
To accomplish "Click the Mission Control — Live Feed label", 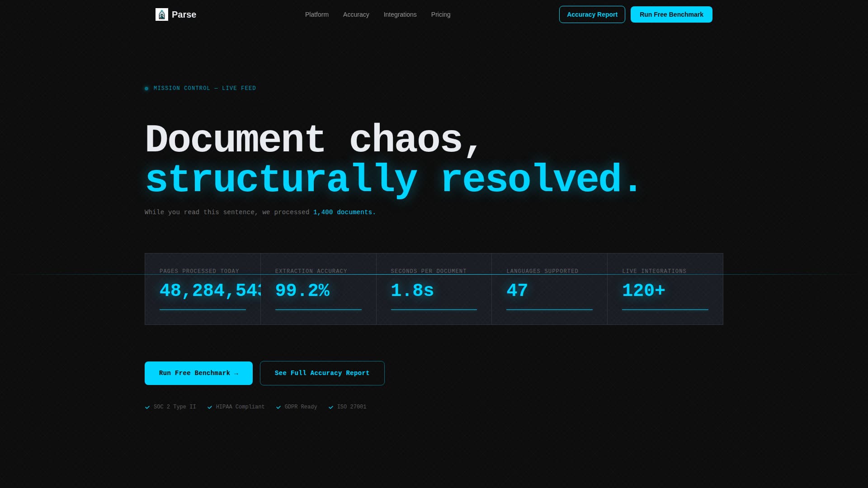I will coord(205,88).
